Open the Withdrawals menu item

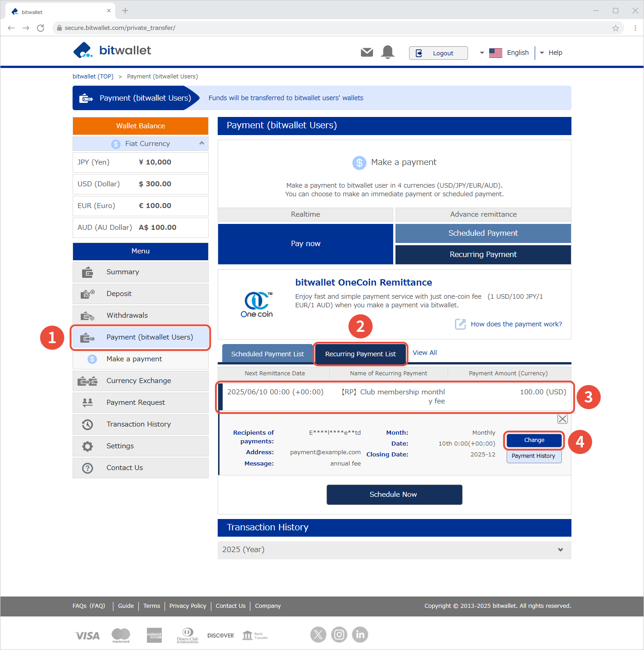(141, 315)
